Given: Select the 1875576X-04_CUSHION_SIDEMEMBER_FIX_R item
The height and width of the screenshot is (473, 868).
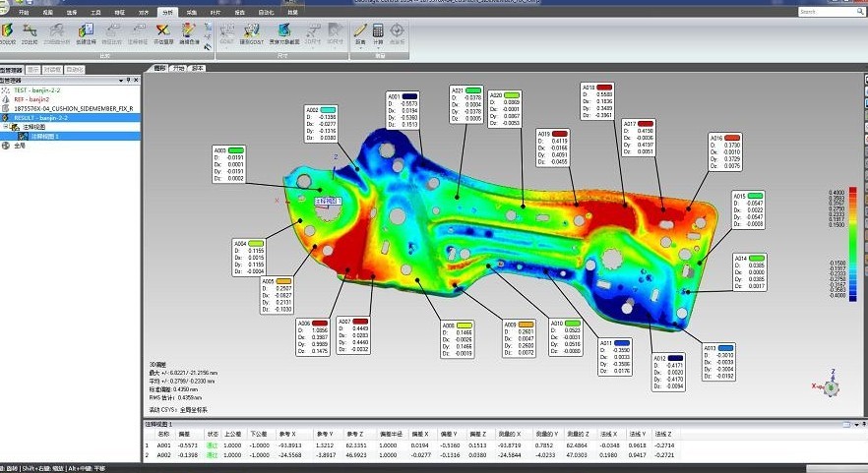Looking at the screenshot, I should (x=74, y=108).
